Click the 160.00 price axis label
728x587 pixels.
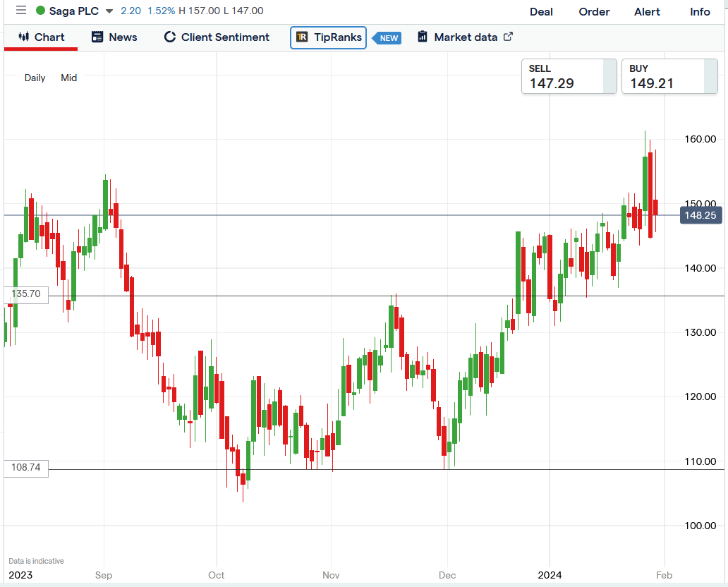pos(700,139)
